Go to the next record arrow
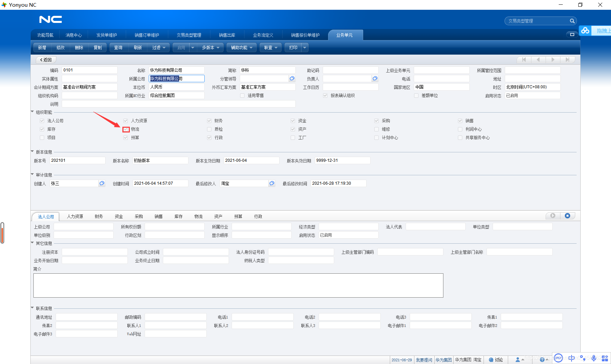 pos(553,60)
